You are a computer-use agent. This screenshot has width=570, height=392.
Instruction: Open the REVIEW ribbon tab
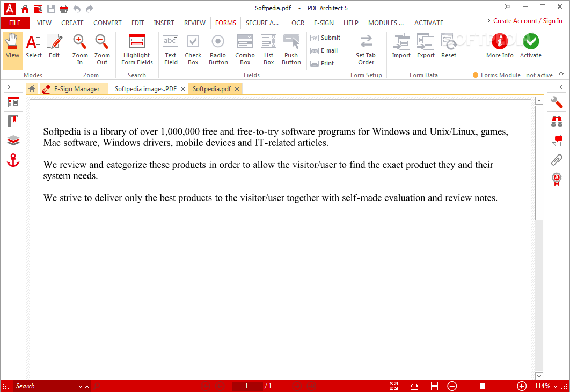click(x=194, y=23)
